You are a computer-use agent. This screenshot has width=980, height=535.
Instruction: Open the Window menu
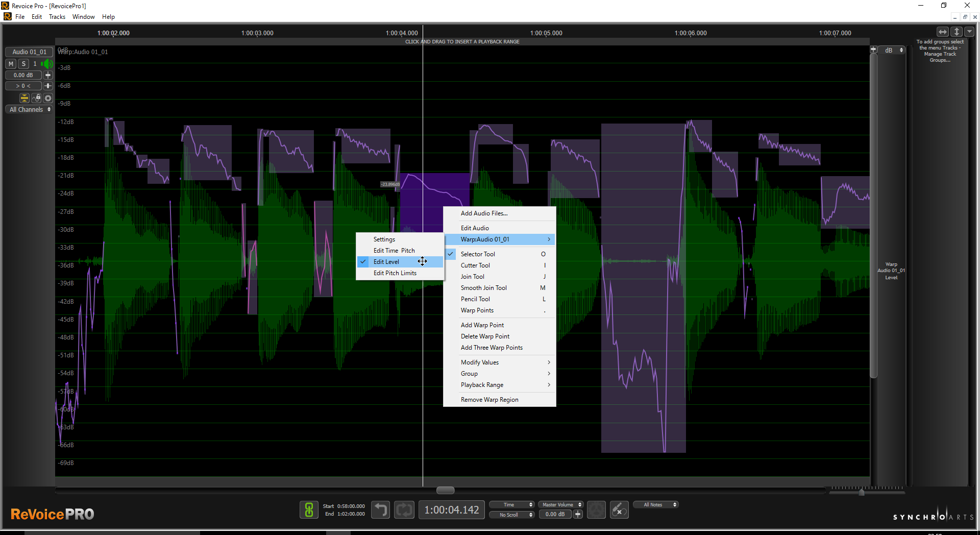(x=84, y=17)
